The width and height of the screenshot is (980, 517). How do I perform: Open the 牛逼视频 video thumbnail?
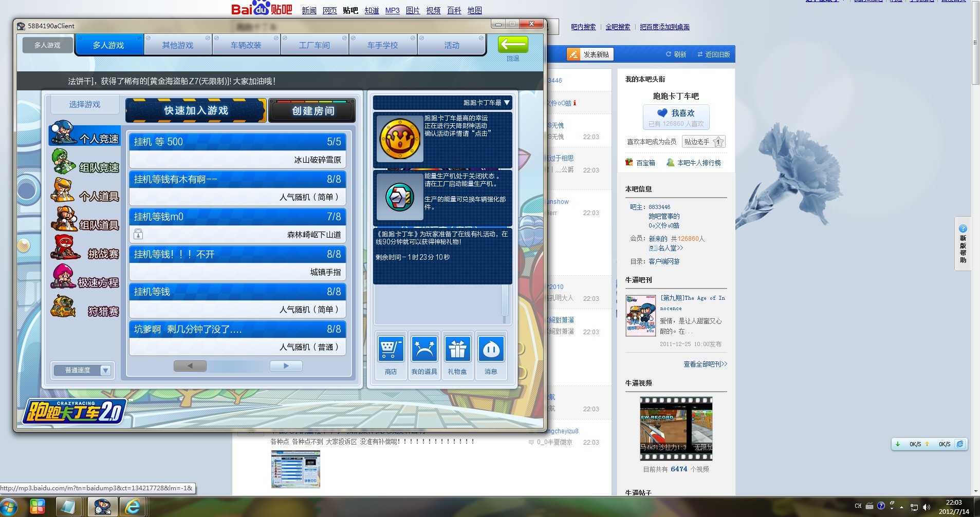click(x=676, y=429)
